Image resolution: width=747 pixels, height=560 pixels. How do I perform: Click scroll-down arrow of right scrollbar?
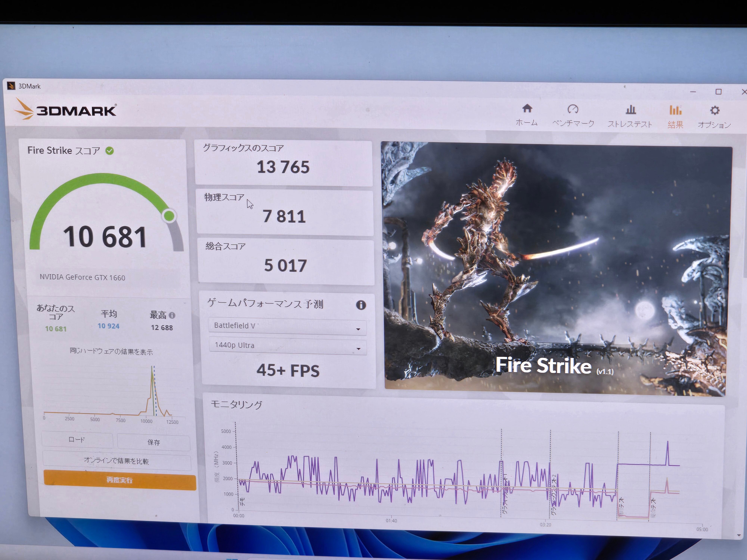(x=739, y=535)
